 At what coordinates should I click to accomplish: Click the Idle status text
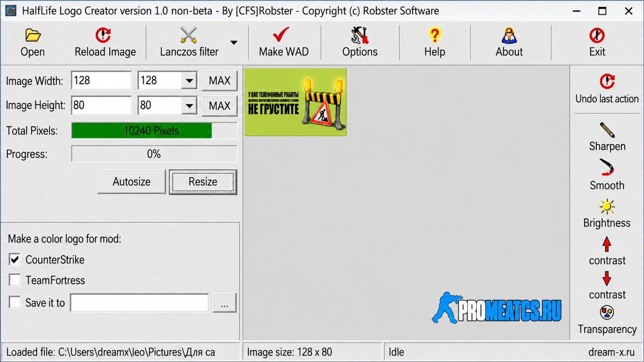pyautogui.click(x=396, y=352)
